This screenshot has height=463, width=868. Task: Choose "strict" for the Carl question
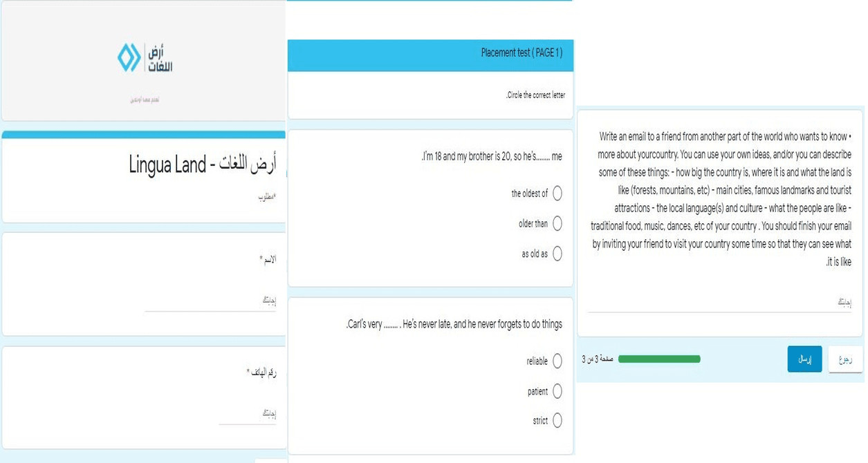tap(558, 420)
